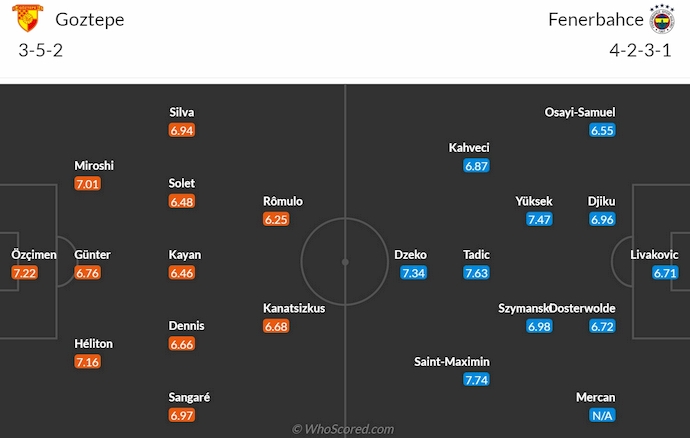Open Kanatsizkus player profile name
The height and width of the screenshot is (438, 690).
294,309
